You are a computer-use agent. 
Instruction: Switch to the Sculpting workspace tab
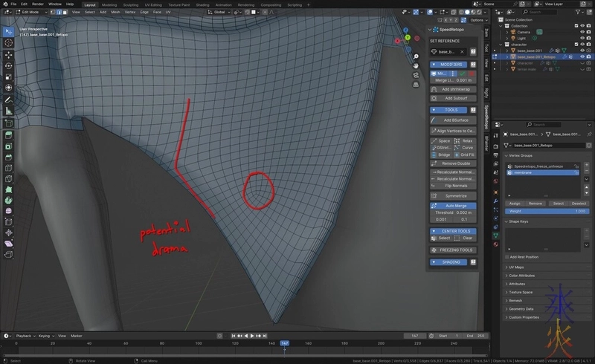[x=129, y=4]
